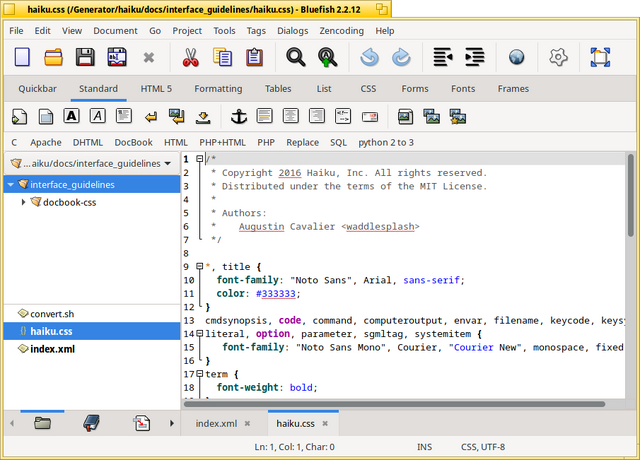The image size is (640, 460).
Task: Click the Apache snippet button
Action: 46,142
